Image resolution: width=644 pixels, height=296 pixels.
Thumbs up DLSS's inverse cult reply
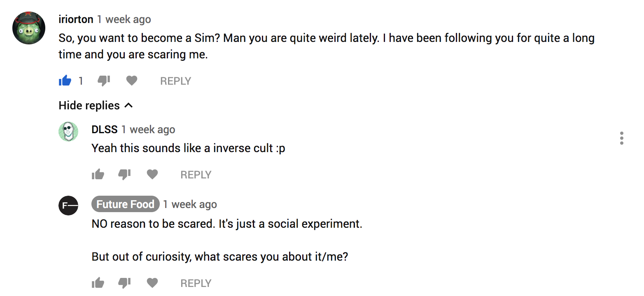(x=98, y=175)
